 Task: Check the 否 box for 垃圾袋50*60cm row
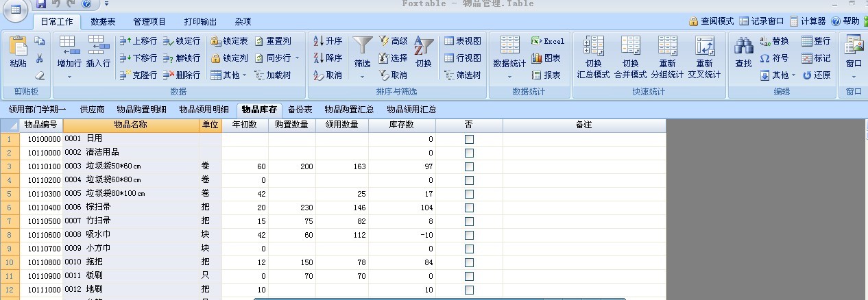(469, 166)
